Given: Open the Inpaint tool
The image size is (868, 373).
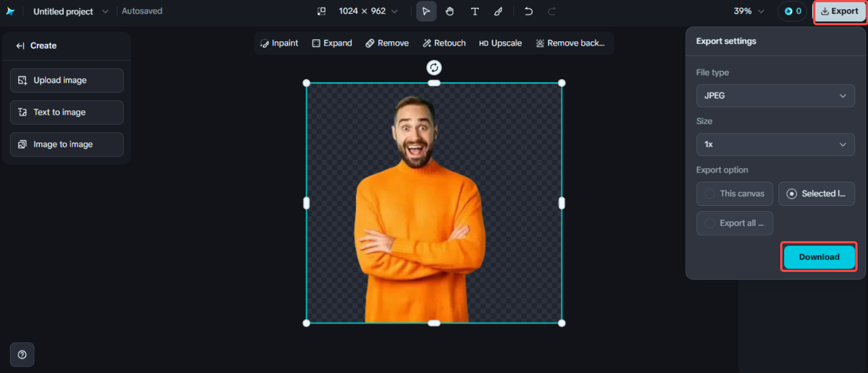Looking at the screenshot, I should point(279,43).
